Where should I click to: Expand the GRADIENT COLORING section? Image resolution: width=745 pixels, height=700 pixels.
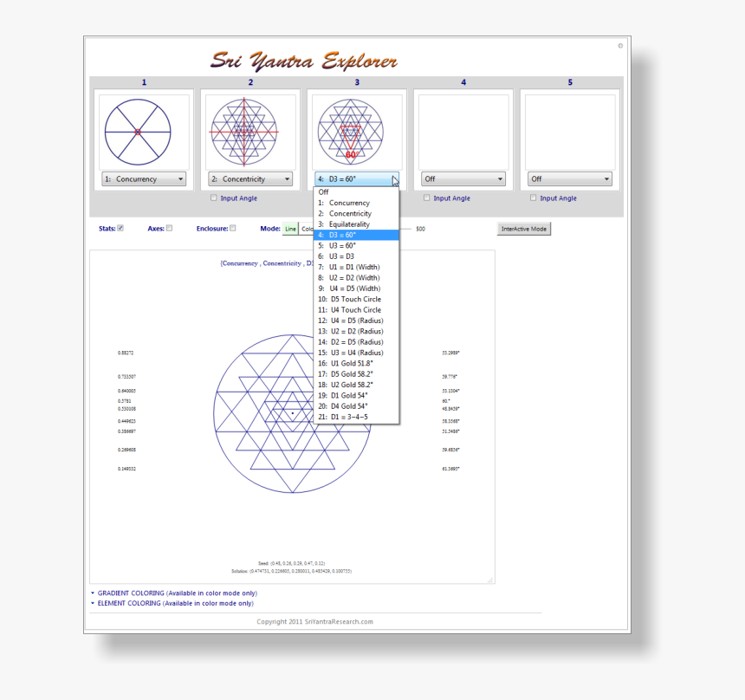(x=174, y=593)
